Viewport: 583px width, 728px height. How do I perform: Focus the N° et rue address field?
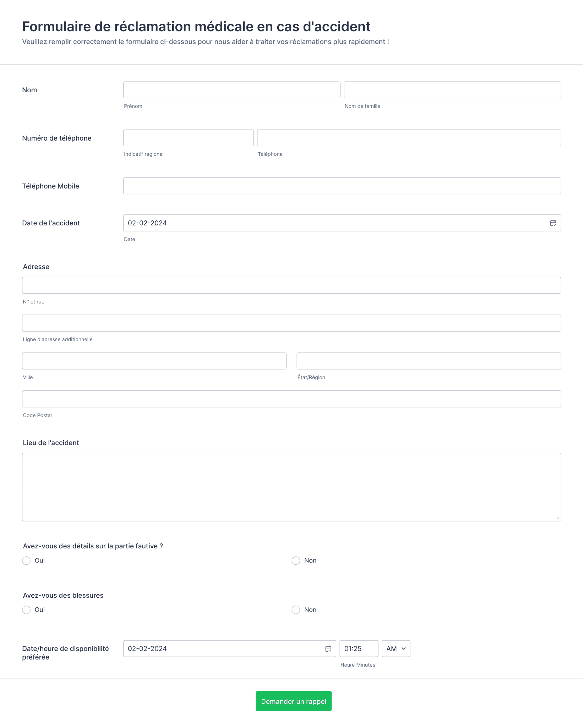291,285
